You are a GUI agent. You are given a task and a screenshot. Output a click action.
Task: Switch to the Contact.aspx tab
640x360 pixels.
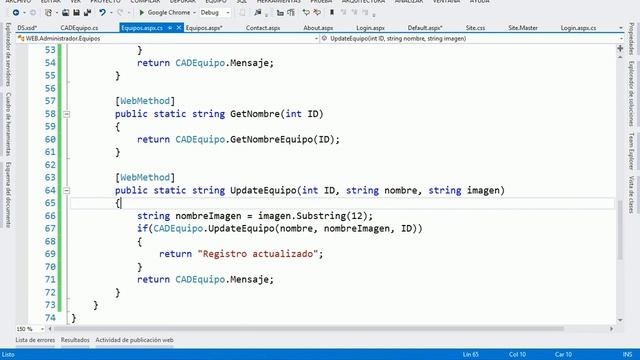pyautogui.click(x=263, y=28)
